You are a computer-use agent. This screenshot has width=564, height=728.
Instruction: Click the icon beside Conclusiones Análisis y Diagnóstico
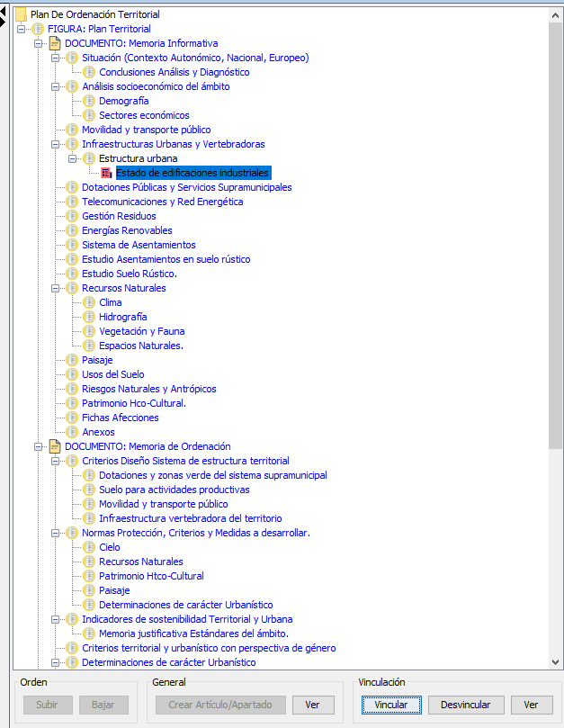89,72
